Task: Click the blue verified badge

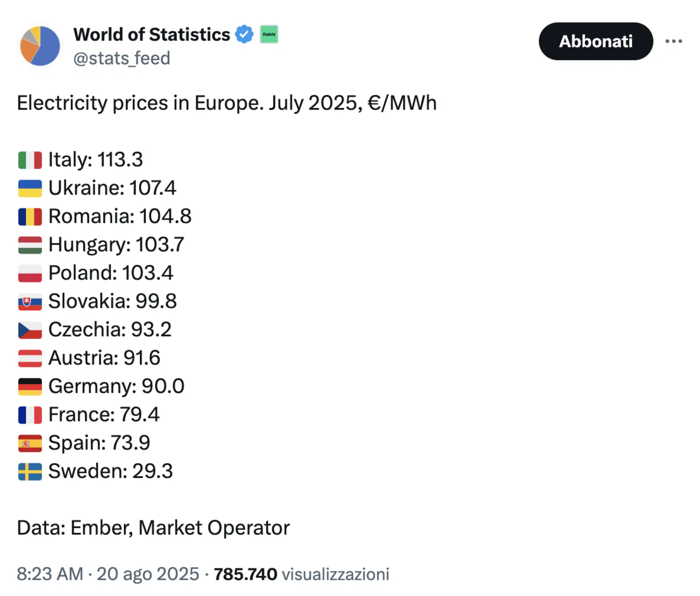Action: tap(244, 34)
